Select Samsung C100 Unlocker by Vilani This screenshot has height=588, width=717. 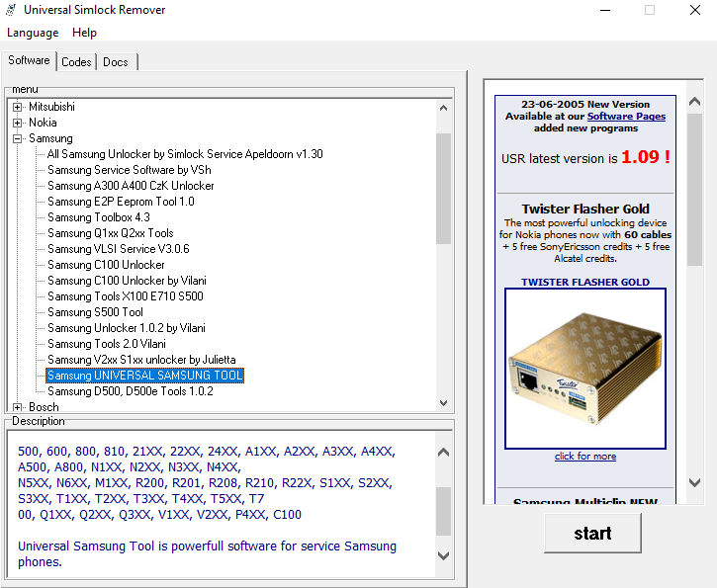pos(127,281)
